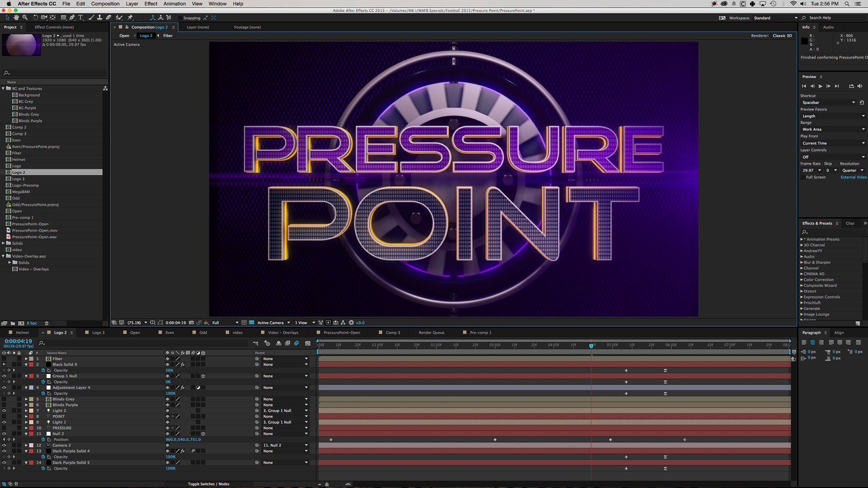The image size is (868, 488).
Task: Click the External Video link
Action: point(854,177)
